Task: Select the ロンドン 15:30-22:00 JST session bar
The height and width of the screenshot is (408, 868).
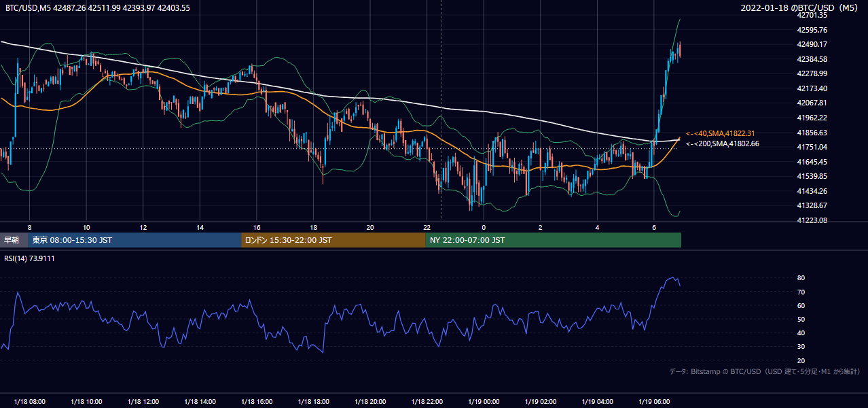Action: [x=333, y=240]
